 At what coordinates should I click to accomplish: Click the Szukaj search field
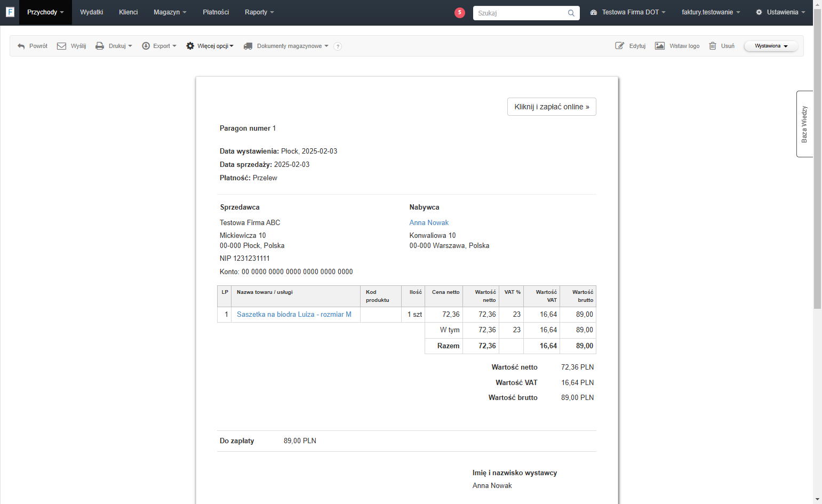click(x=520, y=13)
